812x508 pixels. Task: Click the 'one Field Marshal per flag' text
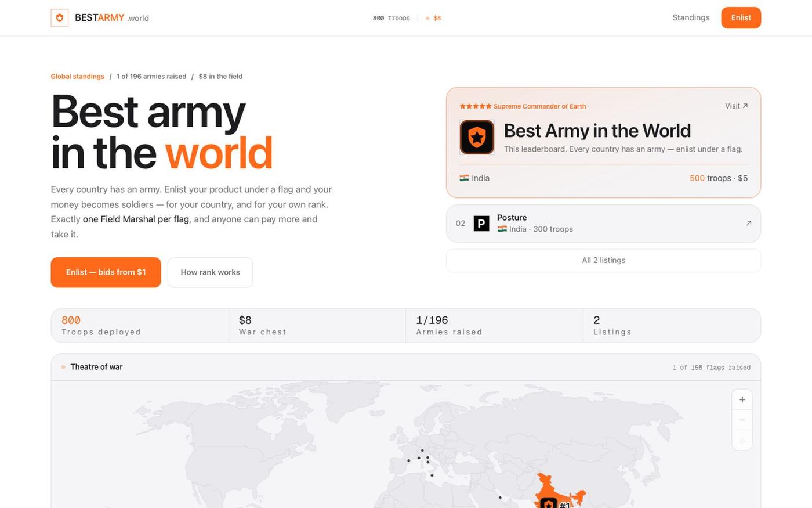[136, 219]
